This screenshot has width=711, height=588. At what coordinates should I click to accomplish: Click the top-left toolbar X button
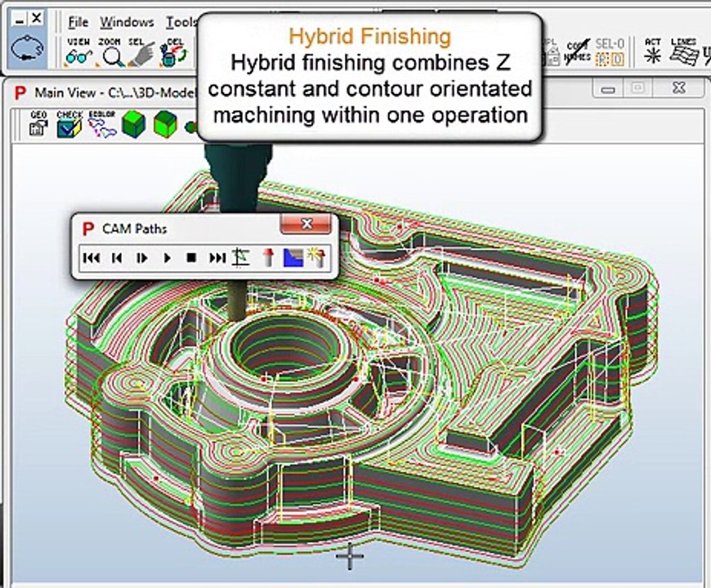[x=36, y=19]
